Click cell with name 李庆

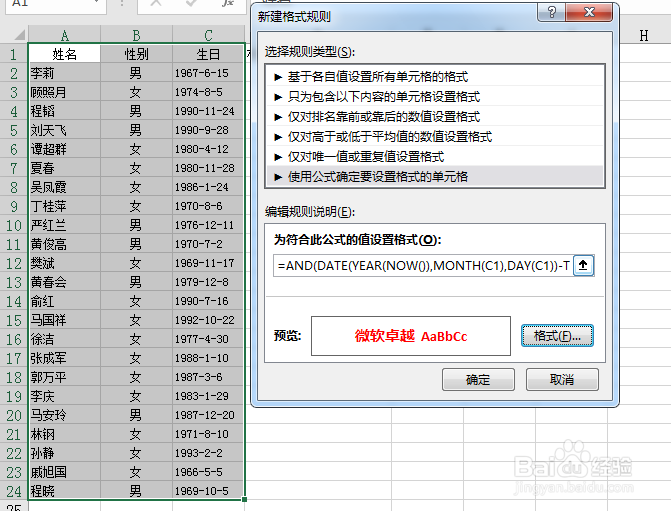click(64, 396)
